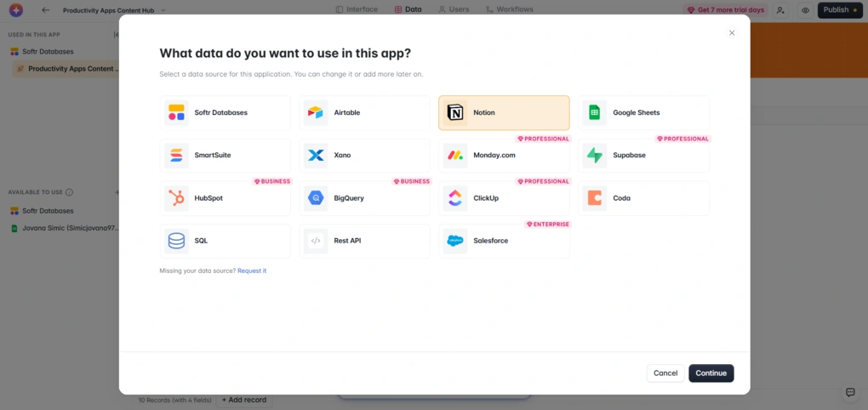This screenshot has height=410, width=868.
Task: Select the Supabase data source
Action: (x=644, y=156)
